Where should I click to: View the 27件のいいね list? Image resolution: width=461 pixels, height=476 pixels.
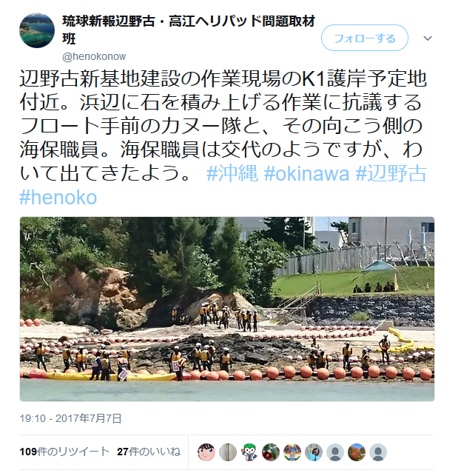coord(149,452)
